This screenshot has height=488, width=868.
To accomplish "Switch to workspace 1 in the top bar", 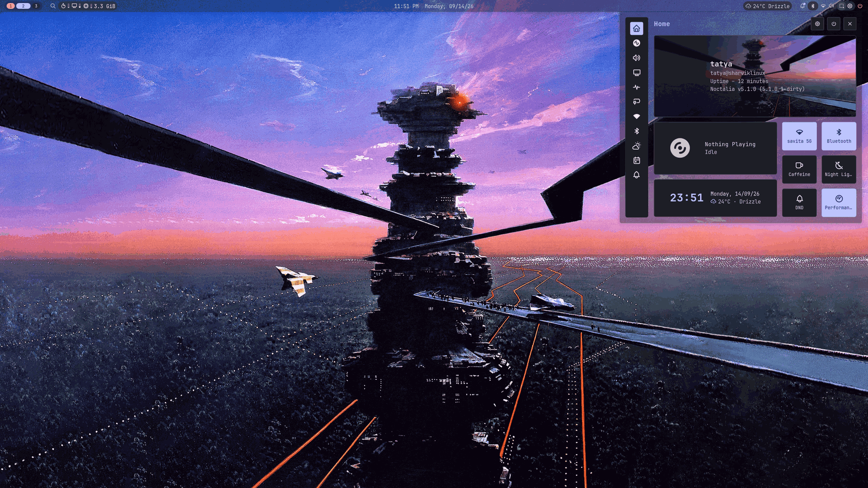I will pyautogui.click(x=10, y=6).
